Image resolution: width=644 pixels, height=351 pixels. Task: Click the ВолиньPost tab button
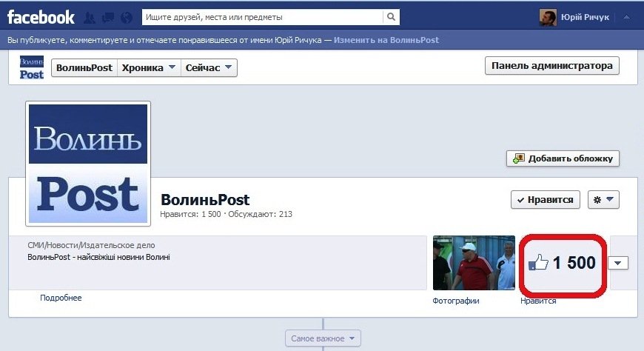pos(85,68)
